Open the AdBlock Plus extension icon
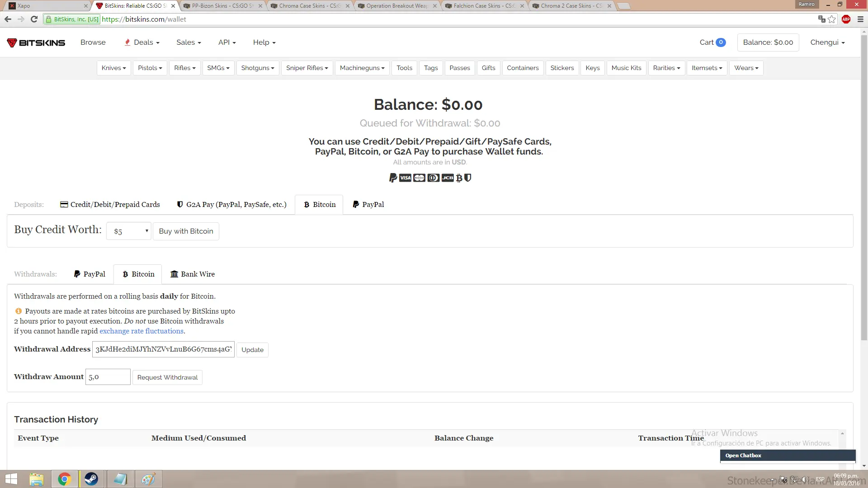This screenshot has height=488, width=868. [846, 19]
